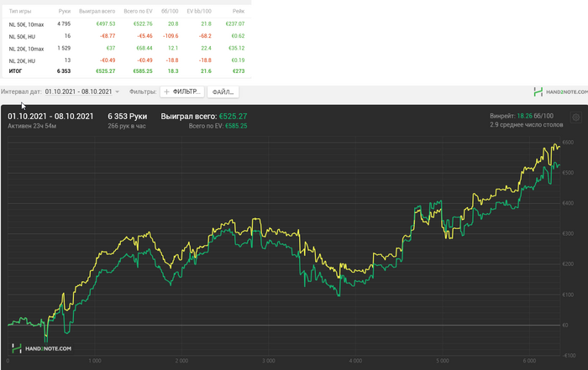Sort by the бб/100 column header

click(x=170, y=11)
